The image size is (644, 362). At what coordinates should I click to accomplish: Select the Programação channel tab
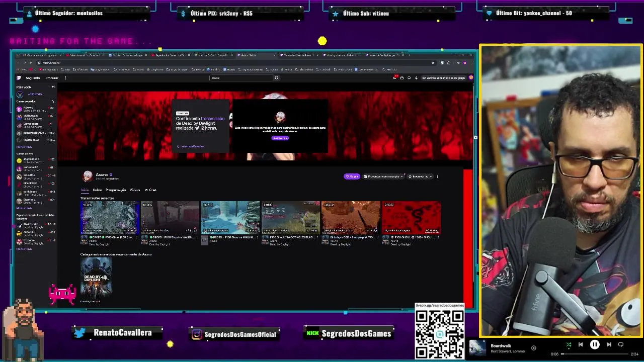tap(116, 190)
